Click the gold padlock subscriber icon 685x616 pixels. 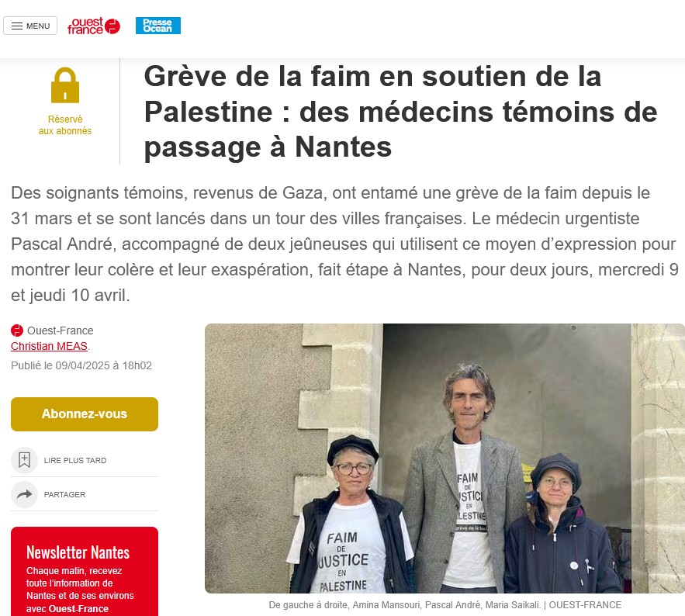(65, 85)
